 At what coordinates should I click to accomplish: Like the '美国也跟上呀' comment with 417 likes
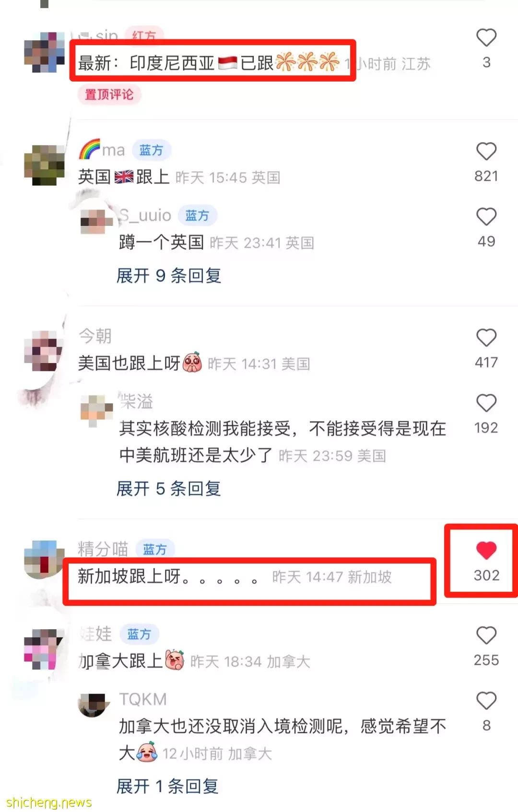click(486, 338)
